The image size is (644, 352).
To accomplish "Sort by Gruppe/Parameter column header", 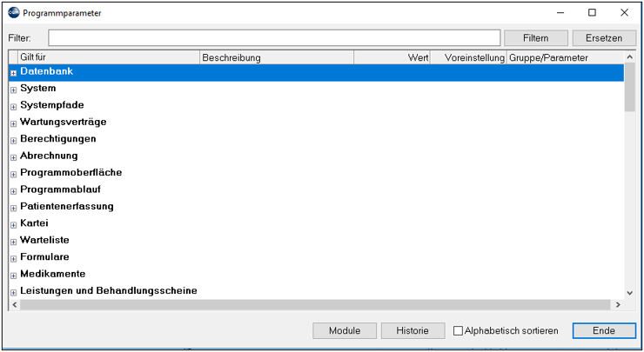I will [x=565, y=57].
